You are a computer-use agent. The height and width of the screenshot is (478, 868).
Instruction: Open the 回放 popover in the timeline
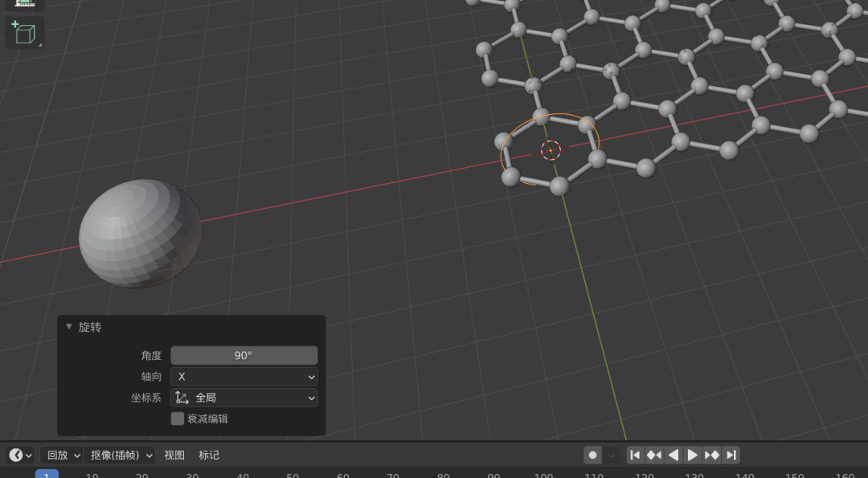tap(61, 455)
